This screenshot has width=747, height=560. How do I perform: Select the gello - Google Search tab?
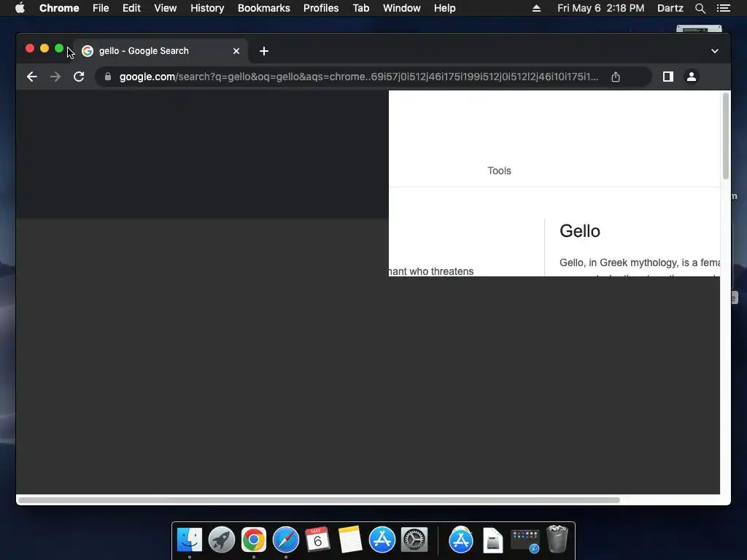(160, 51)
